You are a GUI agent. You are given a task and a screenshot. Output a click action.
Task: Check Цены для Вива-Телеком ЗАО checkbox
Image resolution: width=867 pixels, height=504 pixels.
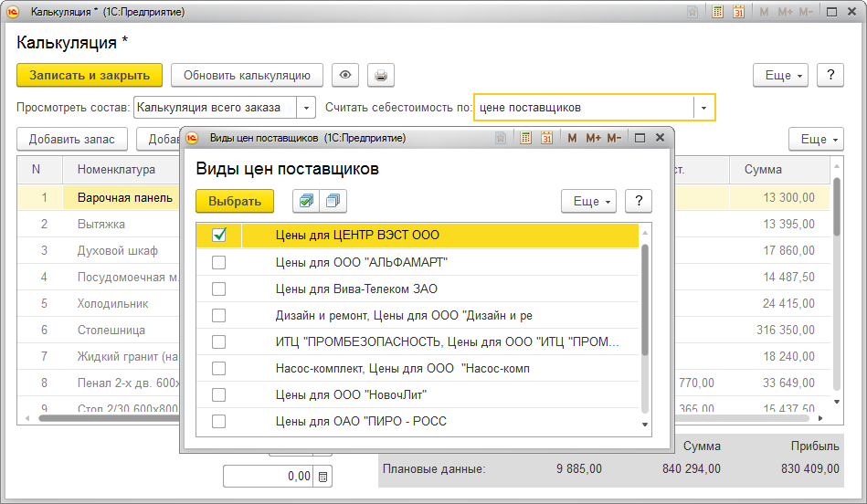click(219, 289)
